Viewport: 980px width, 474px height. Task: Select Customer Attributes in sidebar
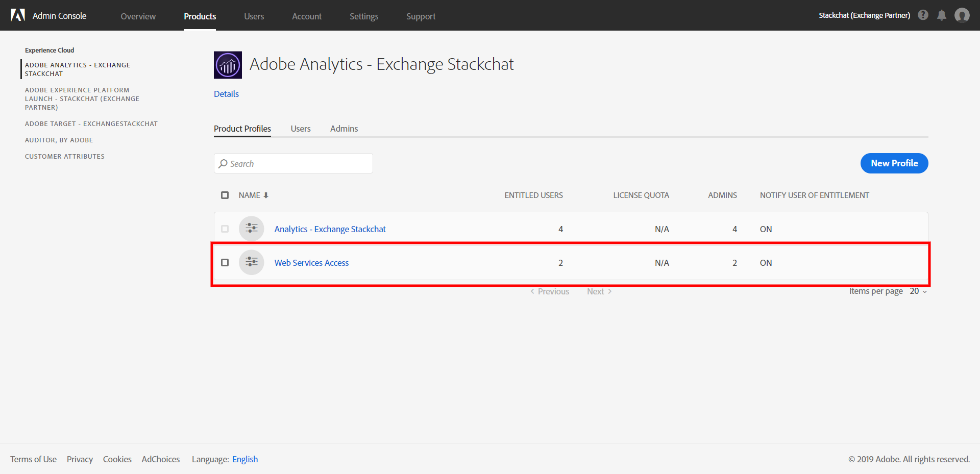pyautogui.click(x=65, y=157)
